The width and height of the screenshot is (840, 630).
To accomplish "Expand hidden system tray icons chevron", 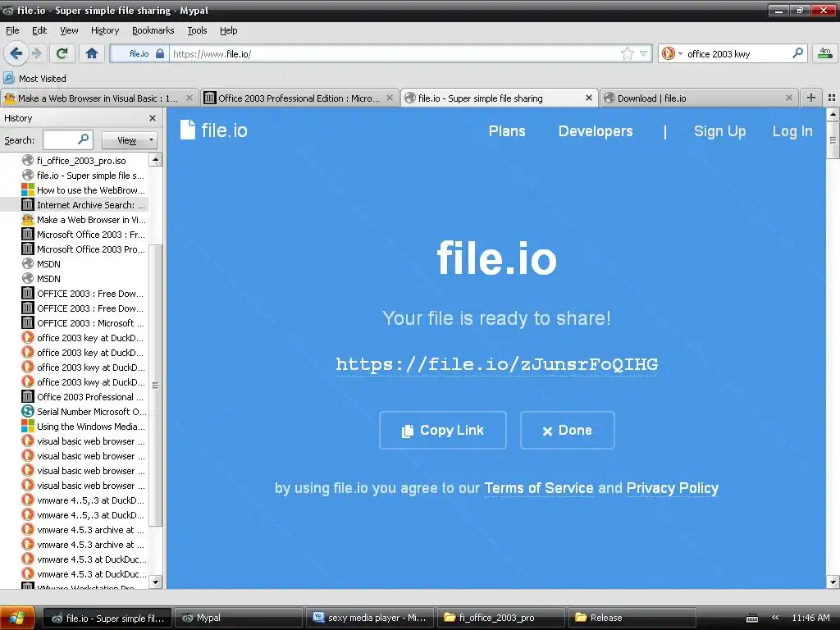I will click(775, 618).
